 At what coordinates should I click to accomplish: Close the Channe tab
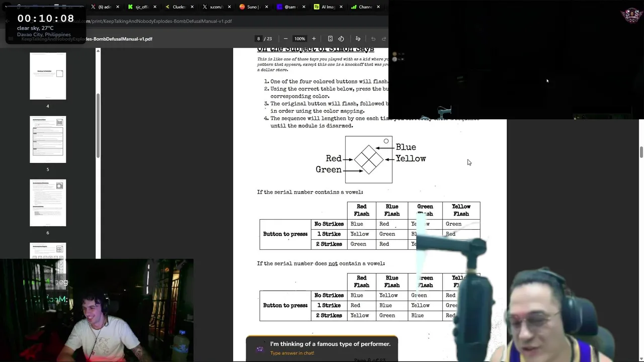tap(378, 7)
